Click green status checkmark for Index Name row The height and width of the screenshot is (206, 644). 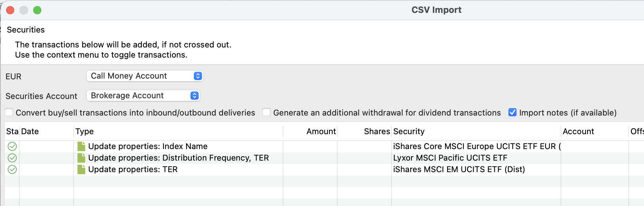12,146
